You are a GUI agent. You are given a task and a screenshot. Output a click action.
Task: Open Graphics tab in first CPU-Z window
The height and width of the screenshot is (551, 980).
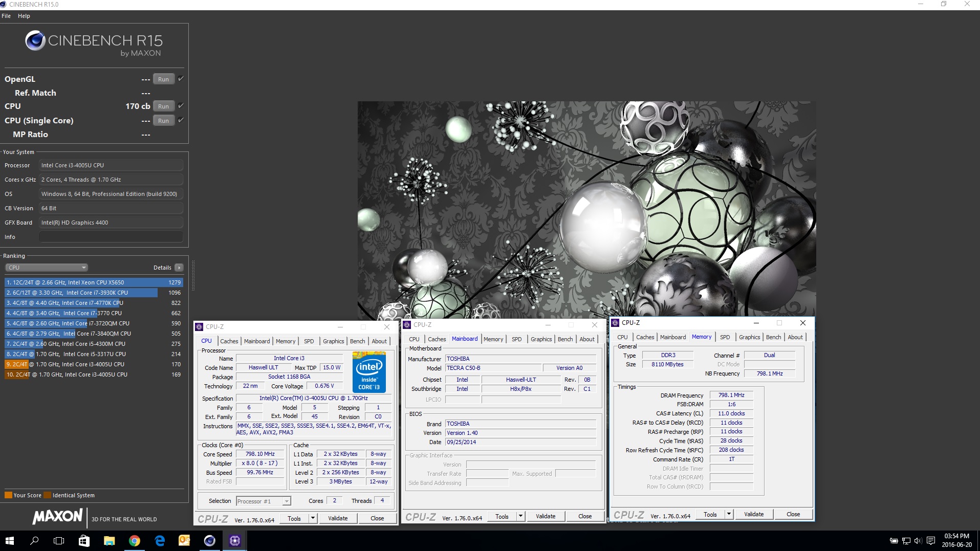[334, 341]
